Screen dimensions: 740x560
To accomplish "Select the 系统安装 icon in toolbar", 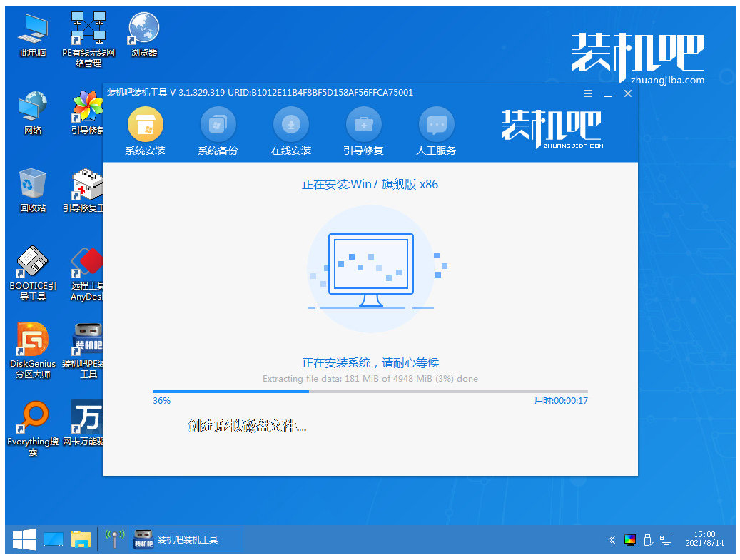I will pyautogui.click(x=145, y=126).
